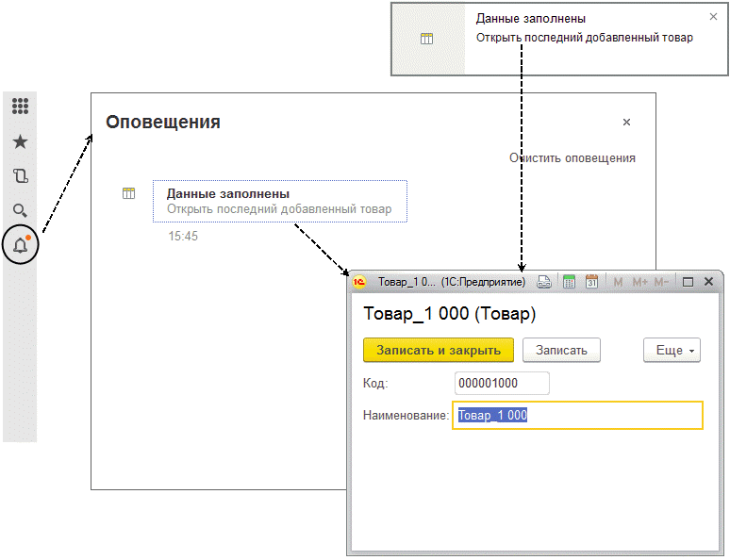Click the Наименование input field
730x560 pixels.
tap(577, 415)
